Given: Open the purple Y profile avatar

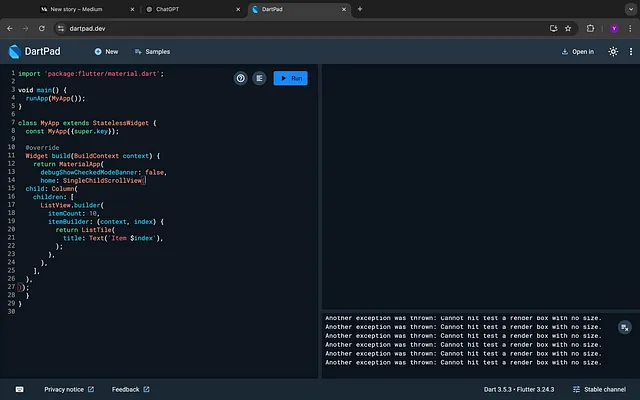Looking at the screenshot, I should (614, 28).
